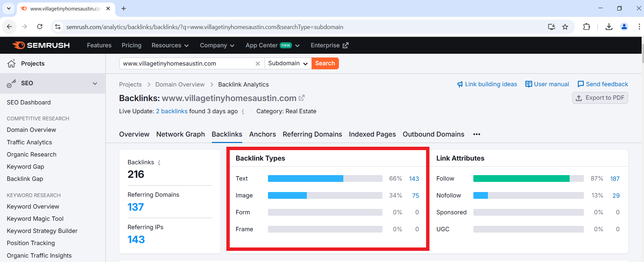The height and width of the screenshot is (262, 644).
Task: Open the browser Extensions icon
Action: point(587,27)
